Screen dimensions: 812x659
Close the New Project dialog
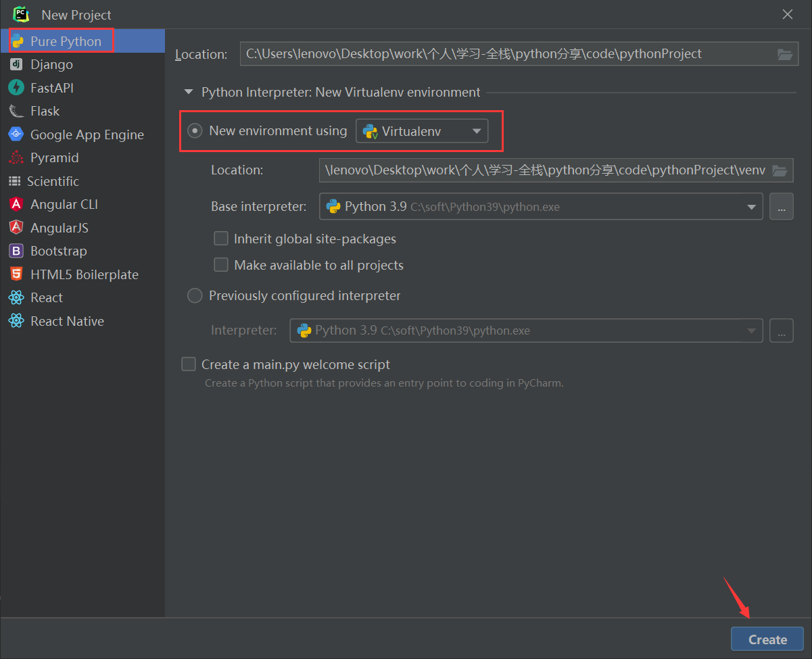(788, 14)
